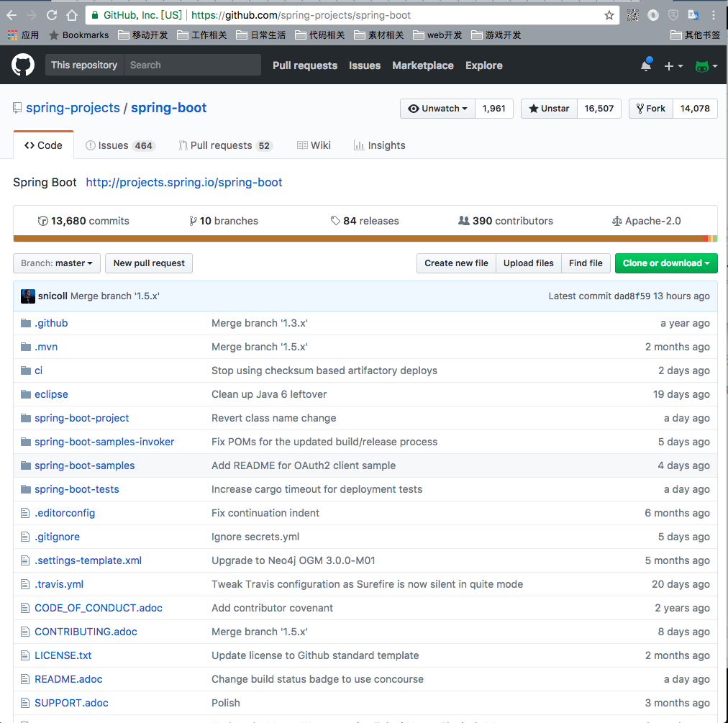Viewport: 728px width, 723px height.
Task: Open the browser home page icon
Action: pos(71,15)
